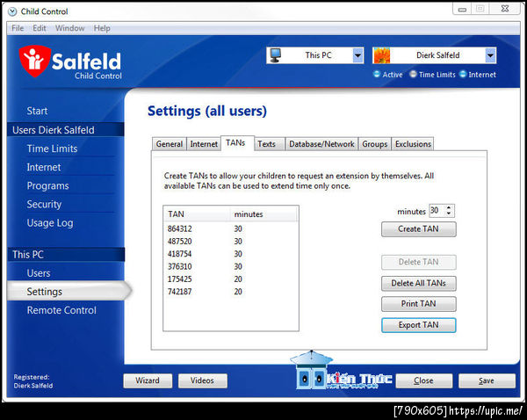Open the Groups tab
This screenshot has width=527, height=420.
point(375,144)
